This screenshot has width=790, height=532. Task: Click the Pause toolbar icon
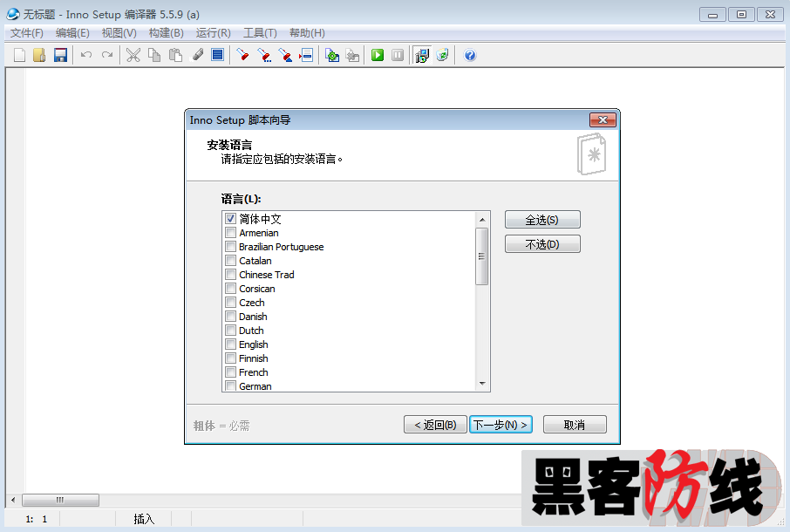398,55
